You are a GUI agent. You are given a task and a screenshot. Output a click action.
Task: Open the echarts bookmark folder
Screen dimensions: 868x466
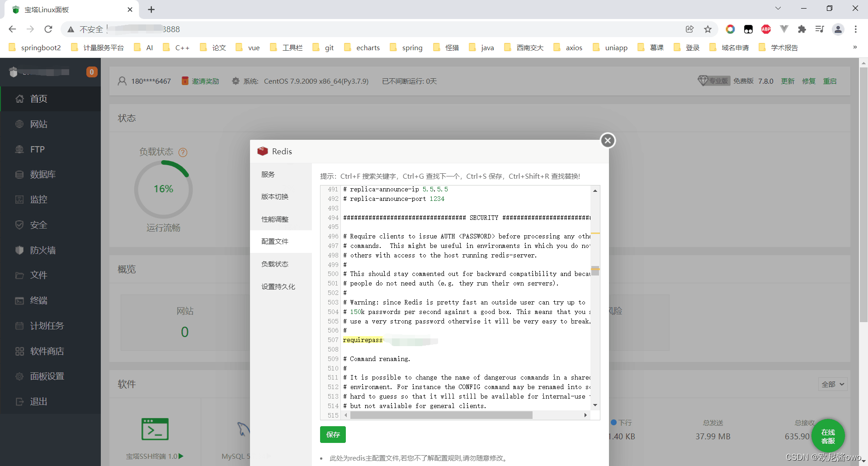362,48
